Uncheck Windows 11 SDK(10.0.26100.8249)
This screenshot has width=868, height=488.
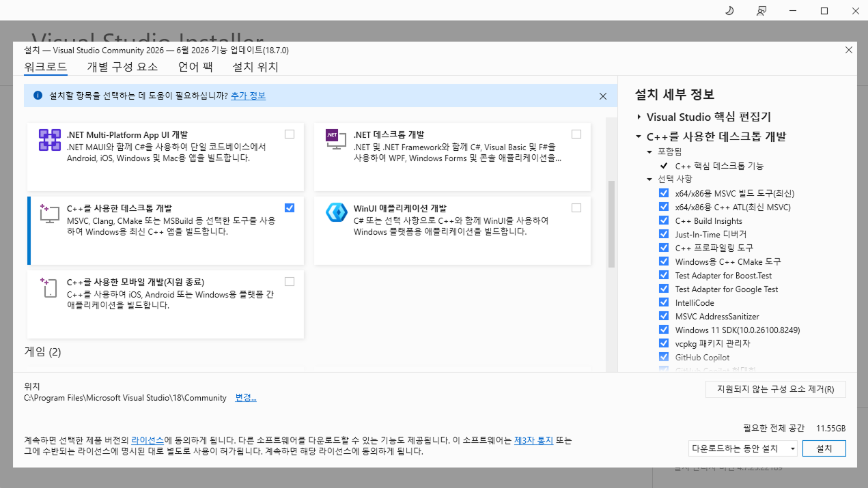tap(664, 330)
